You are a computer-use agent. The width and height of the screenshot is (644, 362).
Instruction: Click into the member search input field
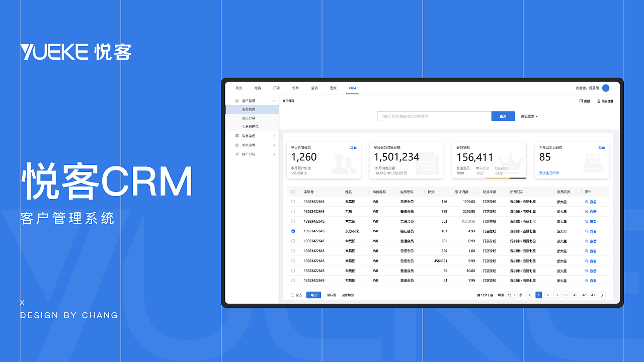434,116
